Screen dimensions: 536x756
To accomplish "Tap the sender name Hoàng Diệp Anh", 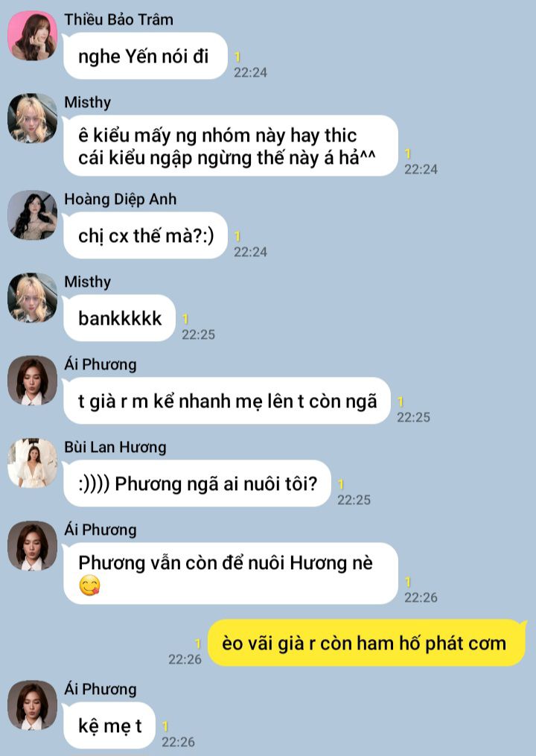I will [x=121, y=200].
